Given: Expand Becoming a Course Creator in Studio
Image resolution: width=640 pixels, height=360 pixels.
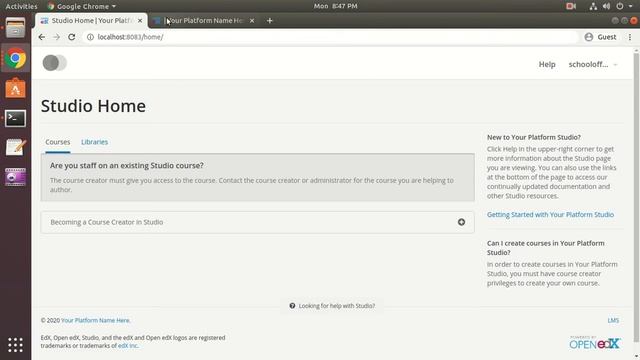Looking at the screenshot, I should tap(258, 222).
